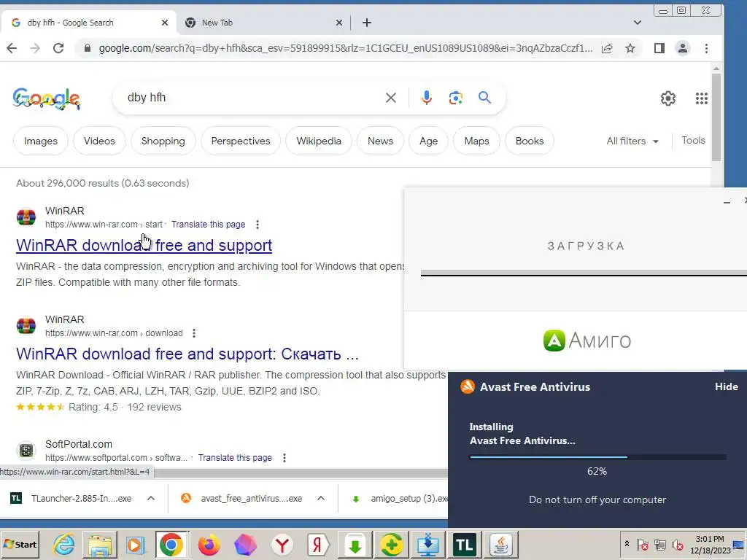Expand TLauncher download options arrow

click(151, 498)
